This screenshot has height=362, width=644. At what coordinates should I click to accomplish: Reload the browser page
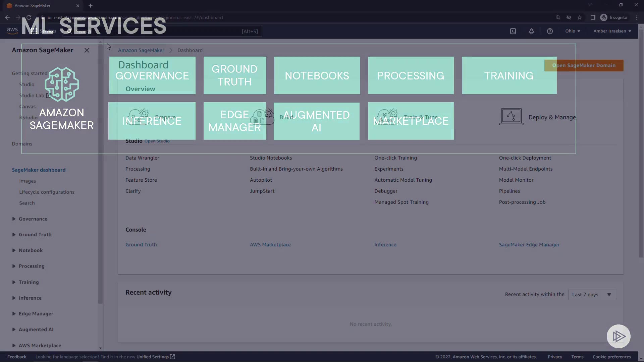tap(29, 17)
